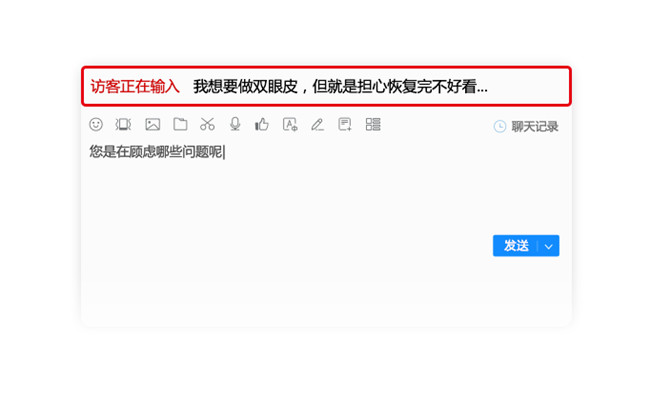Insert an image with the picture icon

click(x=153, y=124)
